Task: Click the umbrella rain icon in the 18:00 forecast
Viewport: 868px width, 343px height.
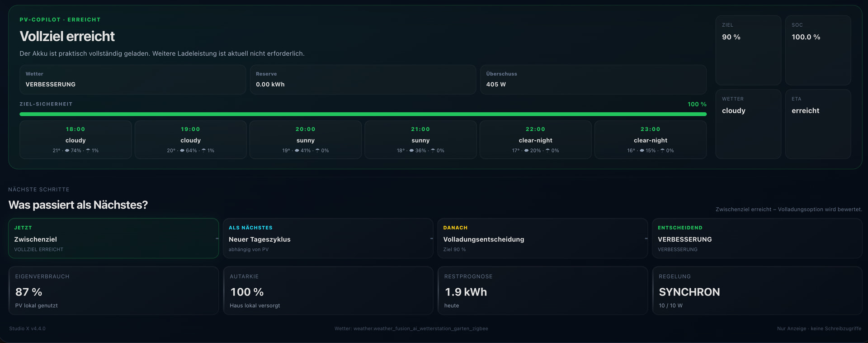Action: 88,151
